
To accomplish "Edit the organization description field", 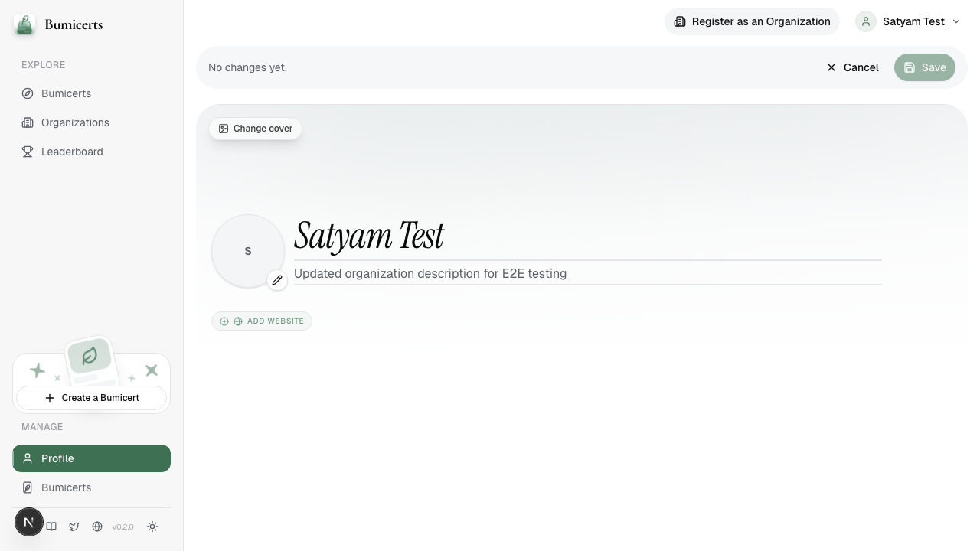I will click(x=588, y=274).
